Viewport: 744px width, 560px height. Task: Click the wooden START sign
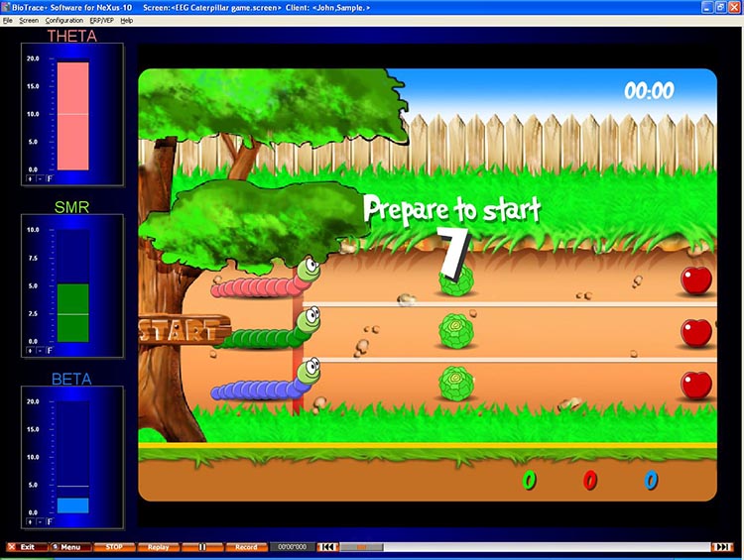(x=185, y=329)
